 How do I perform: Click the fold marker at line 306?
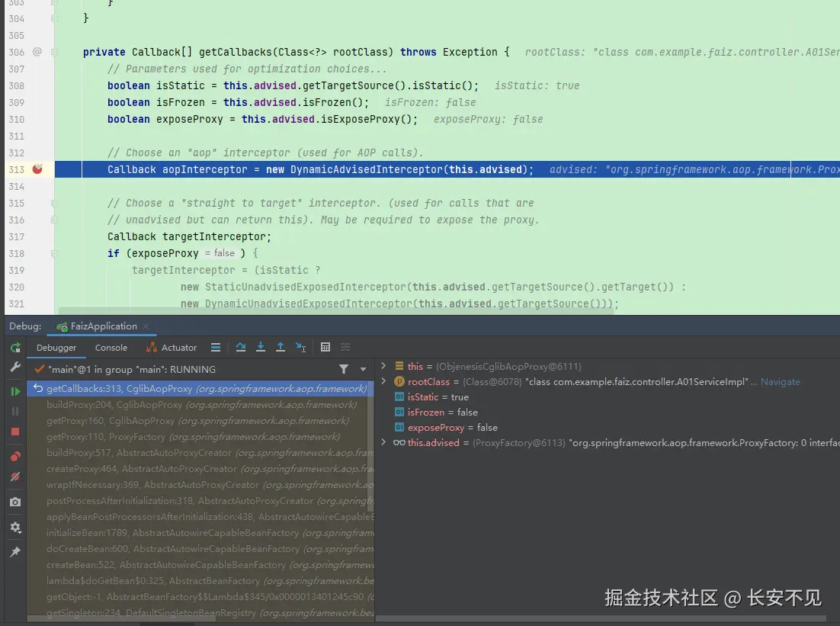pyautogui.click(x=54, y=52)
